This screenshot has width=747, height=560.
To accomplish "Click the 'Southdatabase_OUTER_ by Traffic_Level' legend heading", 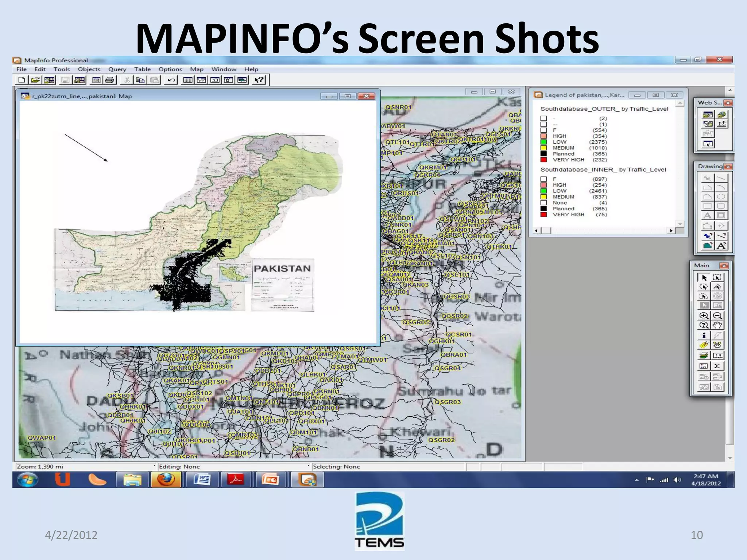I will coord(604,109).
